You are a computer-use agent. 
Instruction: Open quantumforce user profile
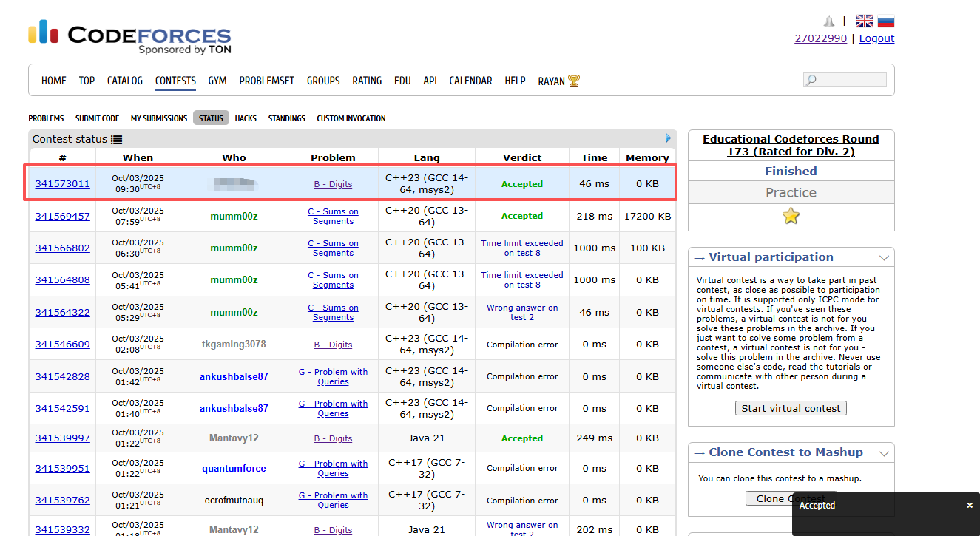point(234,468)
